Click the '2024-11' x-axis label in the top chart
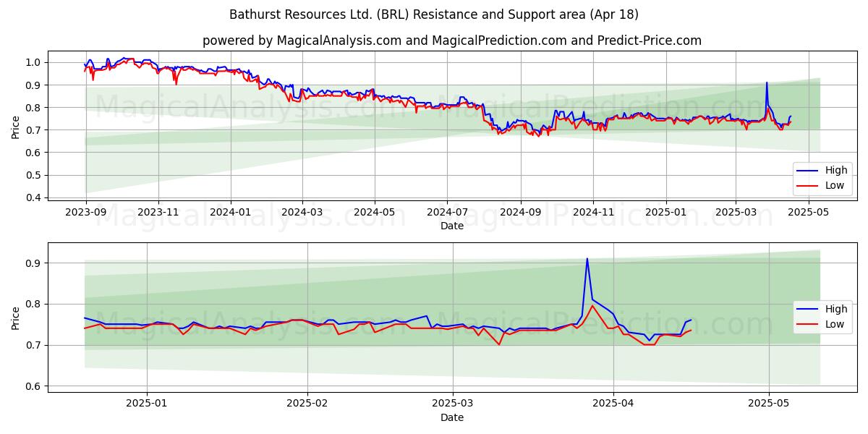Viewport: 868px width, 434px height. (x=592, y=213)
